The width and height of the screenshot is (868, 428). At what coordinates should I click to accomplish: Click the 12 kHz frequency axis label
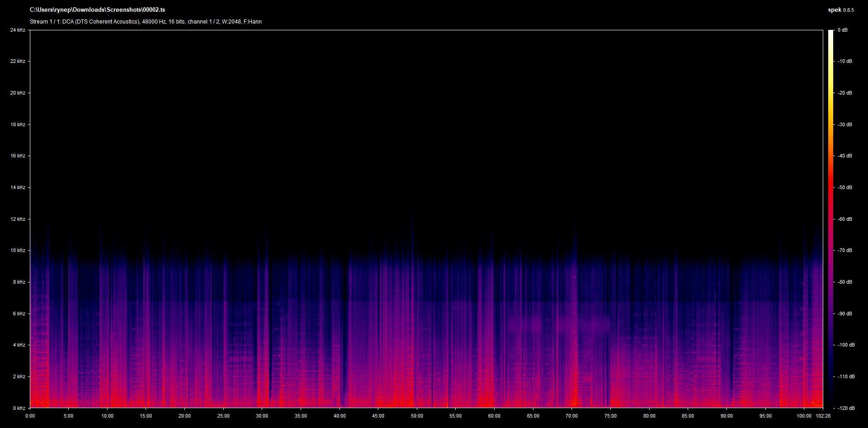click(x=18, y=219)
